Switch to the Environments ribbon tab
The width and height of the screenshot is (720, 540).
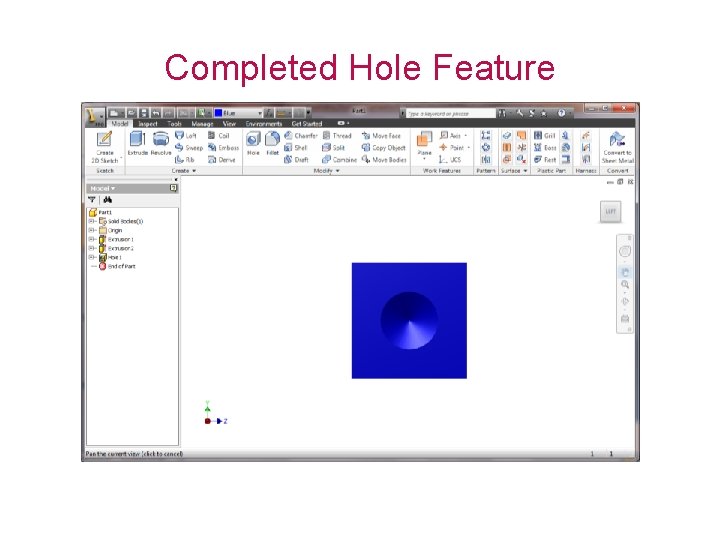click(264, 124)
